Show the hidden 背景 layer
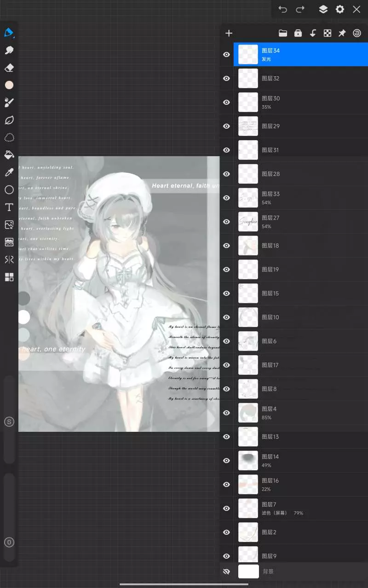The height and width of the screenshot is (588, 368). [226, 571]
